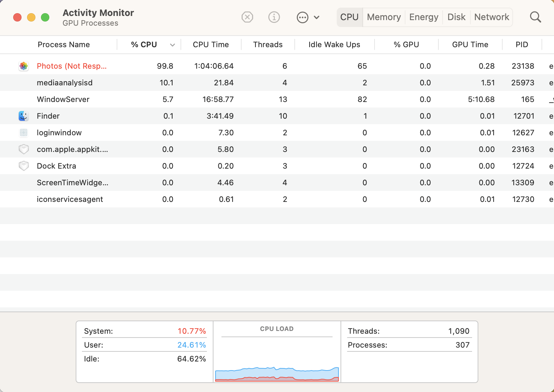This screenshot has height=392, width=554.
Task: Click the 16:58.77 CPU Time value
Action: tap(218, 99)
